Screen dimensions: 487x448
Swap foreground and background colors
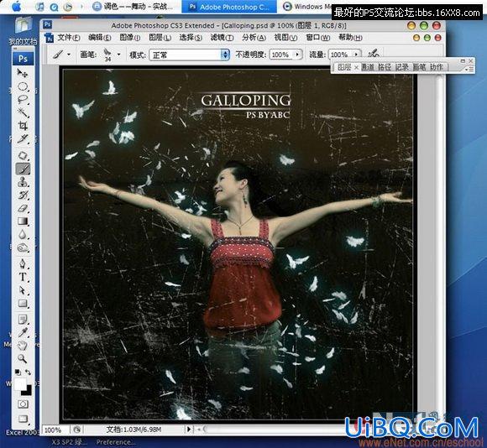coord(29,372)
